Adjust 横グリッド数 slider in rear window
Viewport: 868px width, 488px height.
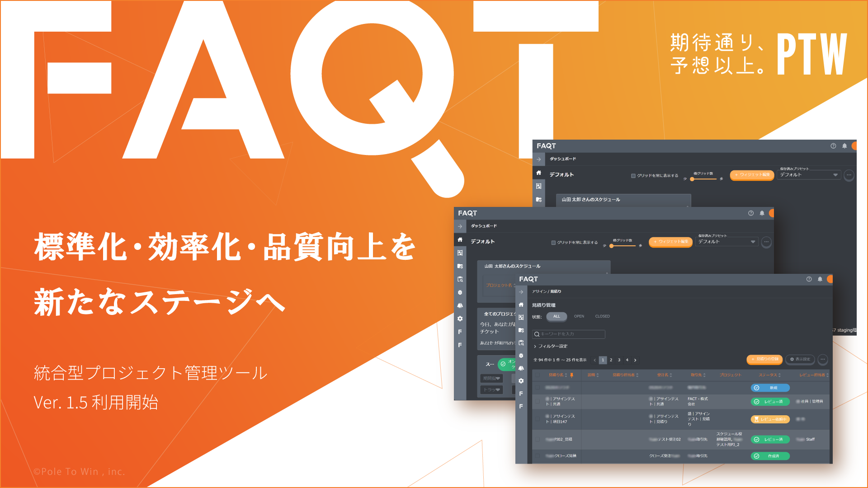693,179
